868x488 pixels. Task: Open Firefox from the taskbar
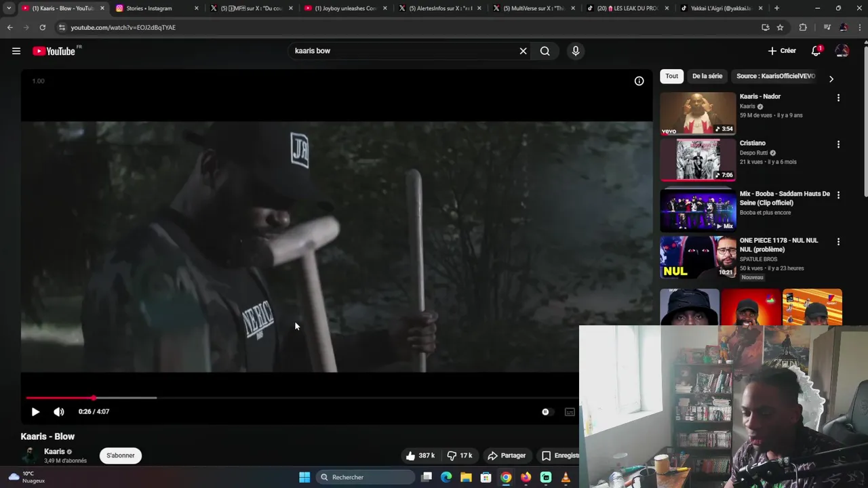point(526,477)
